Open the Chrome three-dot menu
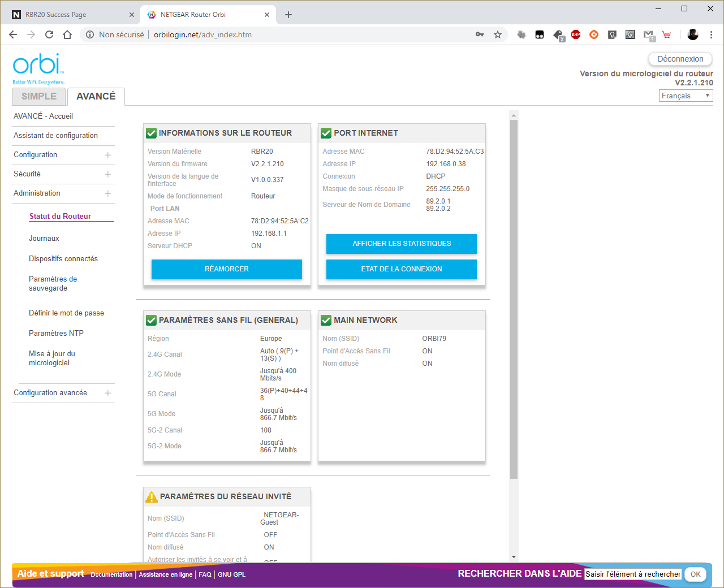 pos(711,34)
